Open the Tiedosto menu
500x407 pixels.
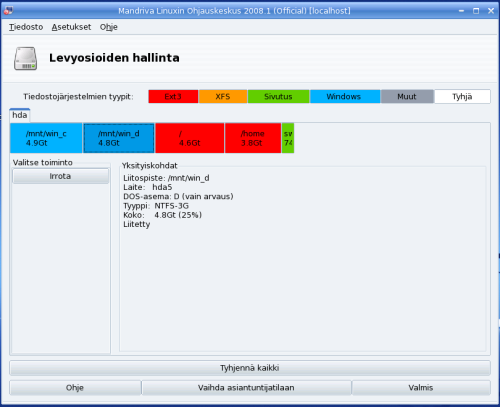coord(26,27)
